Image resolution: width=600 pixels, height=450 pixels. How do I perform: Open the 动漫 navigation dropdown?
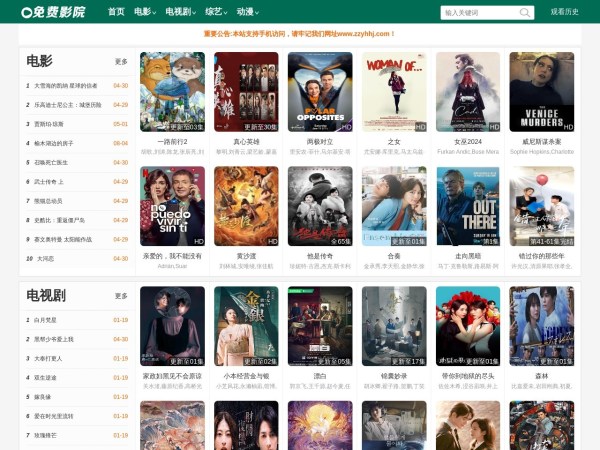[247, 12]
